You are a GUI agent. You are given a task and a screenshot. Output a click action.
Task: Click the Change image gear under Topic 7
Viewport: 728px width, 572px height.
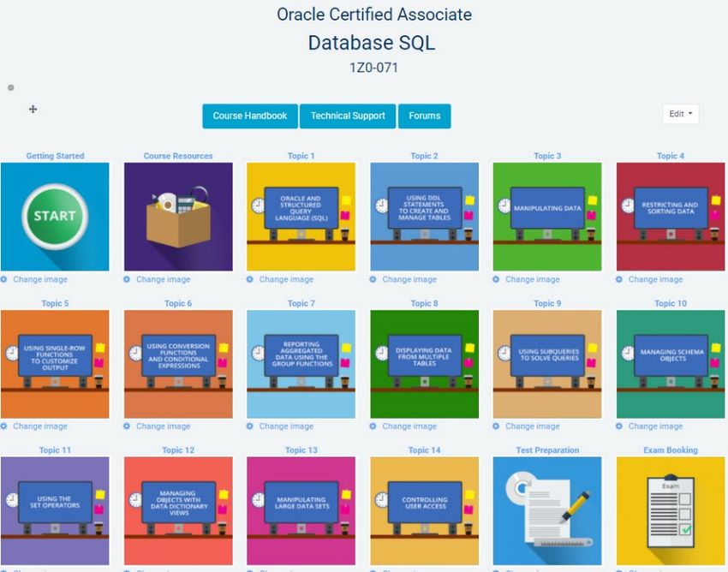250,426
